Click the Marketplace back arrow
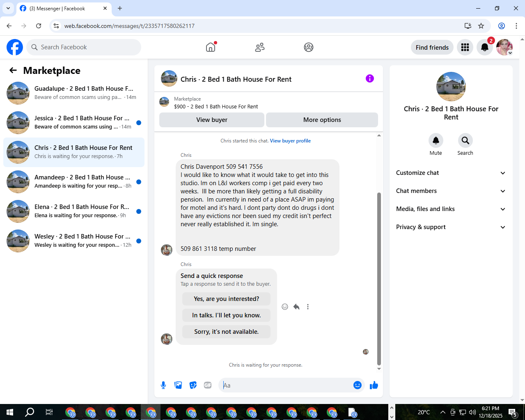The width and height of the screenshot is (525, 420). tap(13, 70)
